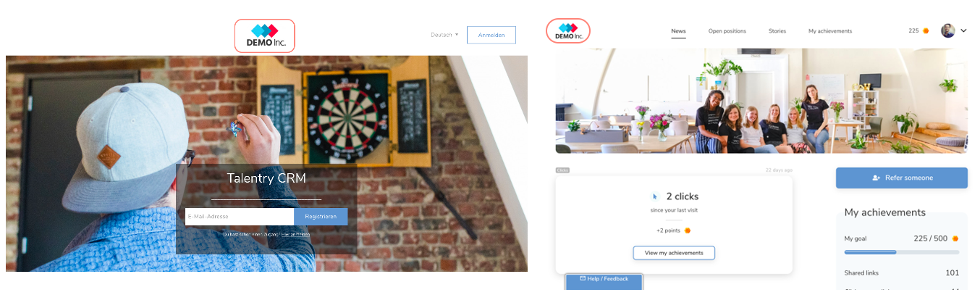Open the Open positions tab
The width and height of the screenshot is (980, 308).
click(x=727, y=31)
